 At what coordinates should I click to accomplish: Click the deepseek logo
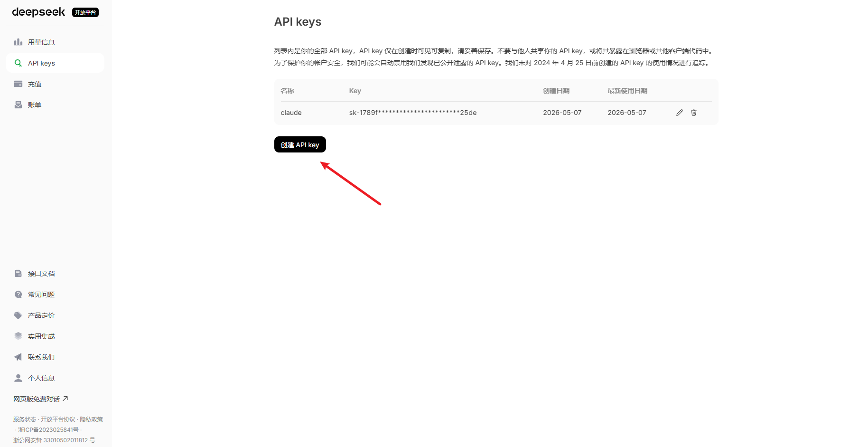(38, 12)
